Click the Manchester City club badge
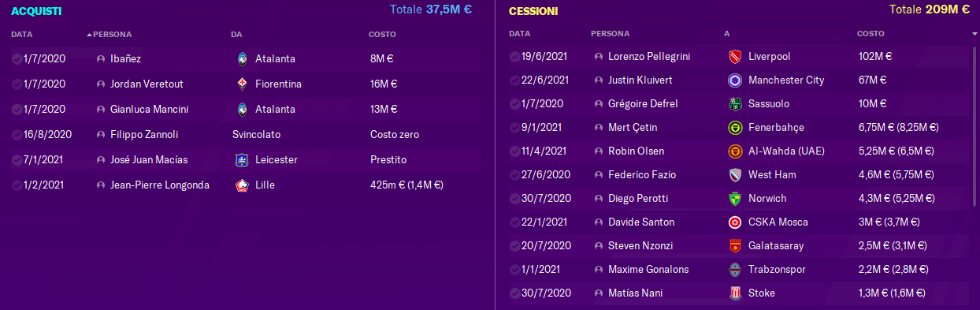The image size is (980, 310). pyautogui.click(x=735, y=80)
